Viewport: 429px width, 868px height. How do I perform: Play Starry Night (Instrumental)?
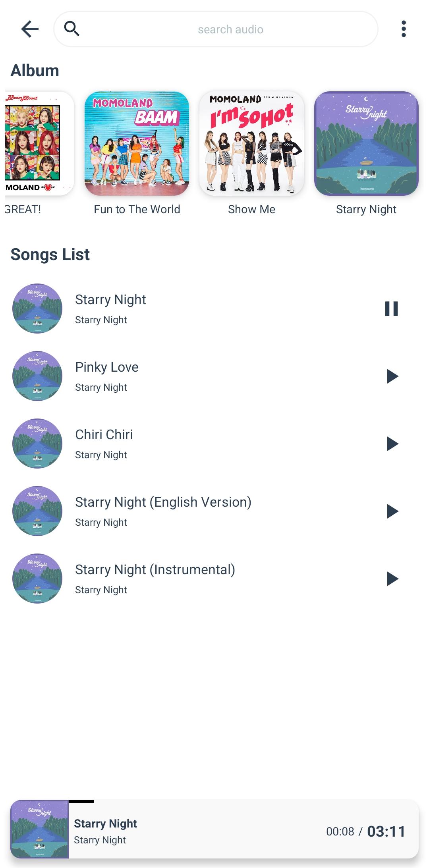pyautogui.click(x=392, y=579)
